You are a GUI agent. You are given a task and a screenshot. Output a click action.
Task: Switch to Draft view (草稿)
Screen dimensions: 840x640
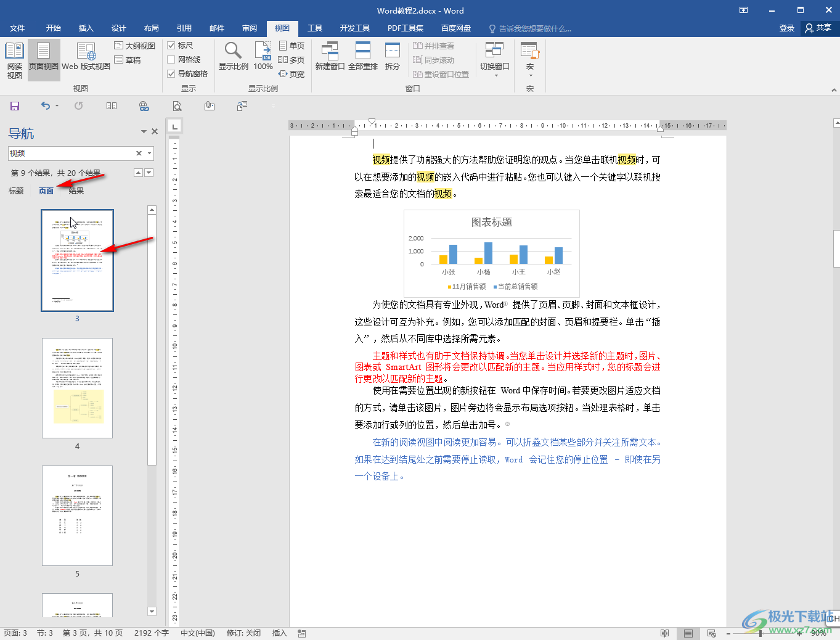pos(128,60)
